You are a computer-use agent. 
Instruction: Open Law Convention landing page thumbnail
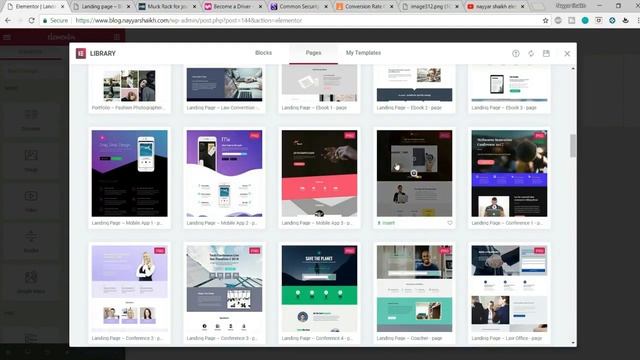coord(224,84)
